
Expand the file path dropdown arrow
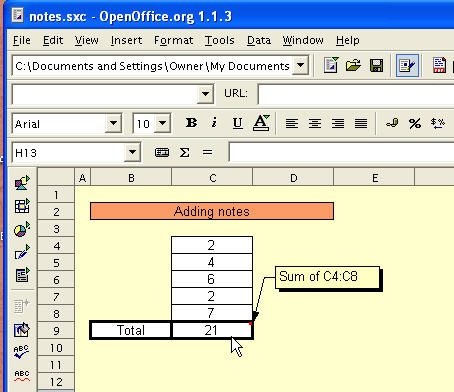click(300, 65)
